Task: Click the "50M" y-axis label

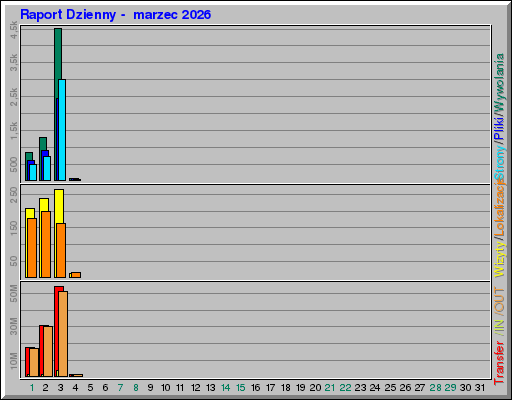Action: (x=14, y=293)
